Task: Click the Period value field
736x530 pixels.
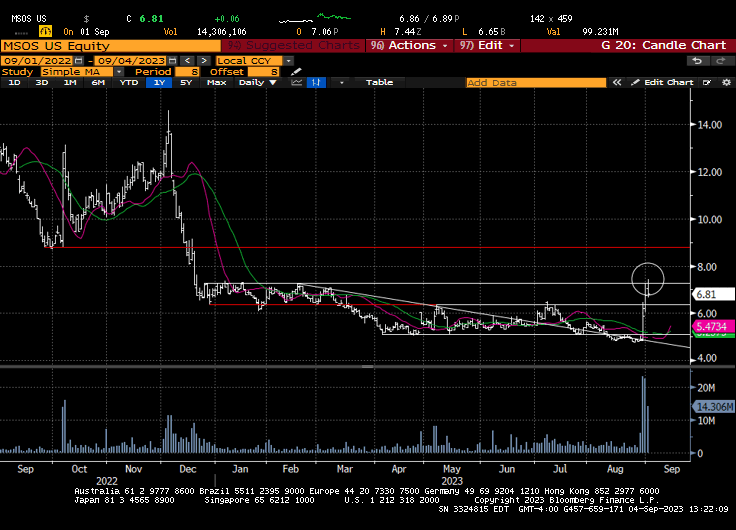Action: click(x=187, y=72)
